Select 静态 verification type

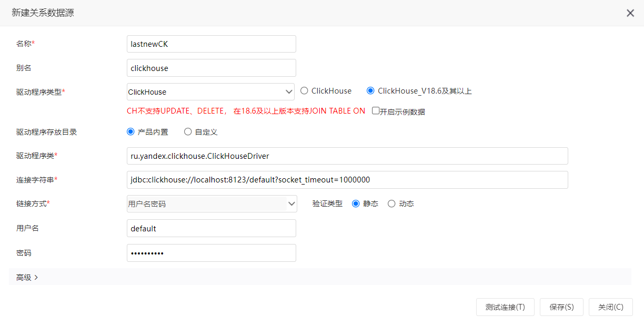[356, 203]
